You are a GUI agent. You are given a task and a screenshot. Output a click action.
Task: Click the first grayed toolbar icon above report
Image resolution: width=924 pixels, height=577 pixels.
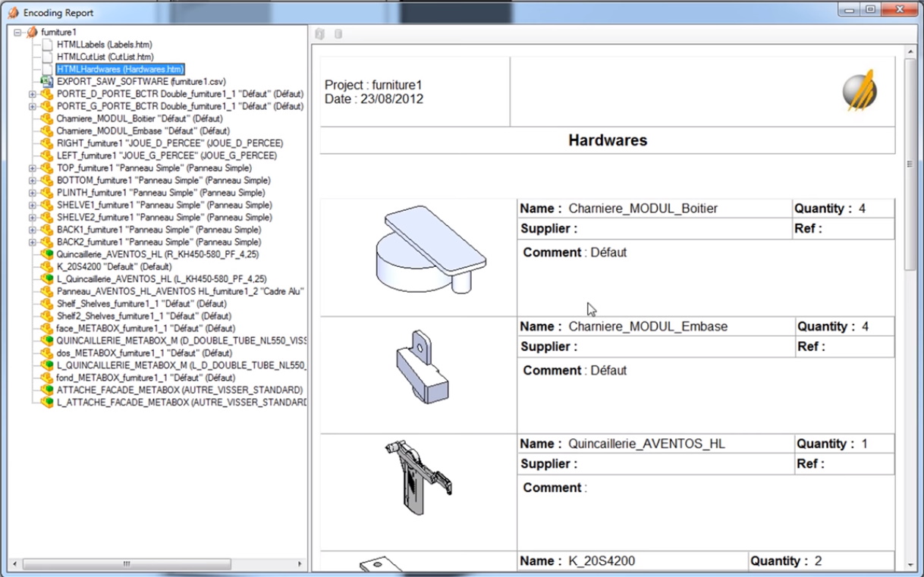click(320, 34)
